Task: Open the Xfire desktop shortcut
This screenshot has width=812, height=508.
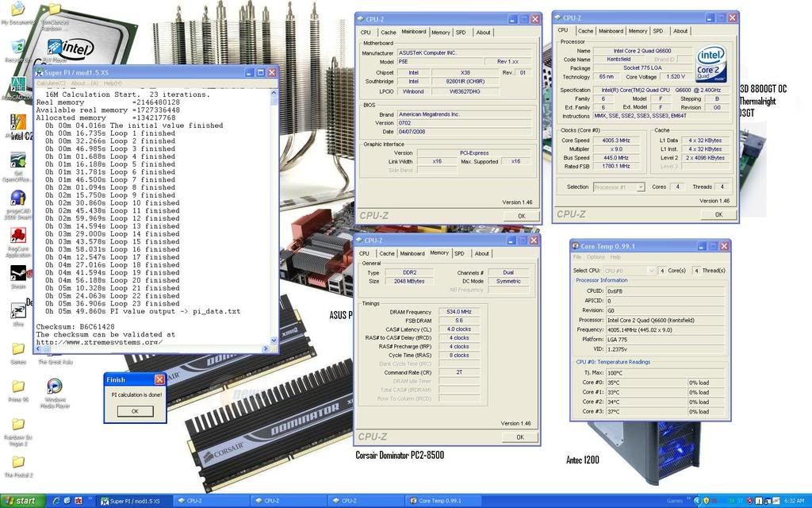Action: 17,311
